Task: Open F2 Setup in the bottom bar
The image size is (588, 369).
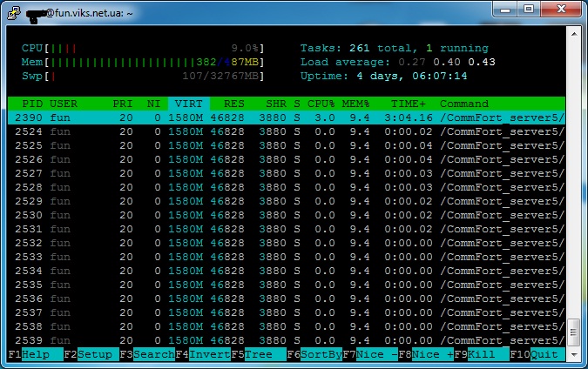Action: [91, 355]
